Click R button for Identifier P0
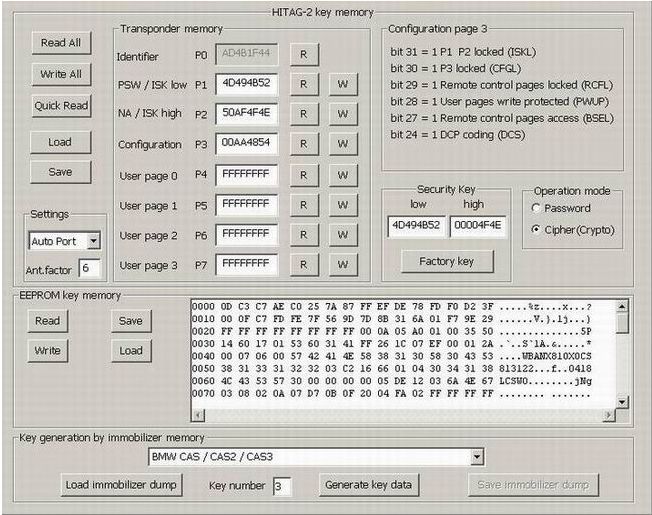Viewport: 652px width, 515px height. [303, 52]
